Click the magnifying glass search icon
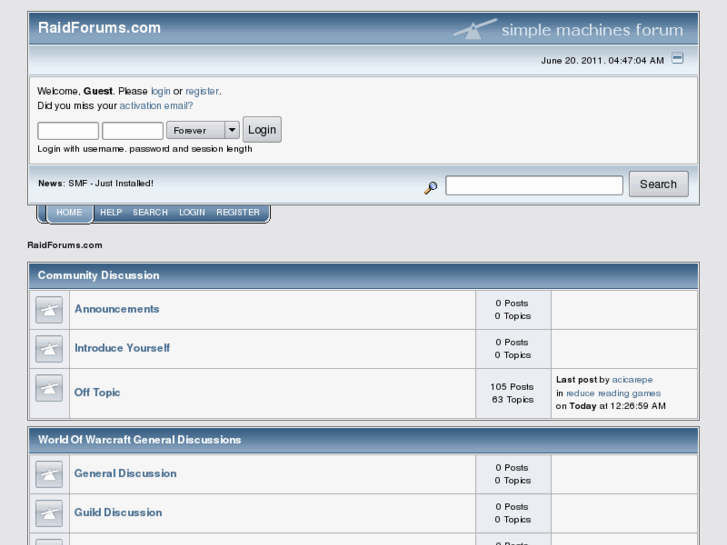 coord(431,187)
